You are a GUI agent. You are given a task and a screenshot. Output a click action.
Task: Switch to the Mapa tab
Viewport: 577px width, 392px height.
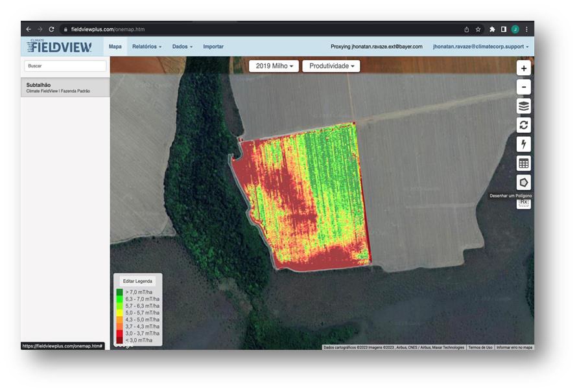[115, 47]
